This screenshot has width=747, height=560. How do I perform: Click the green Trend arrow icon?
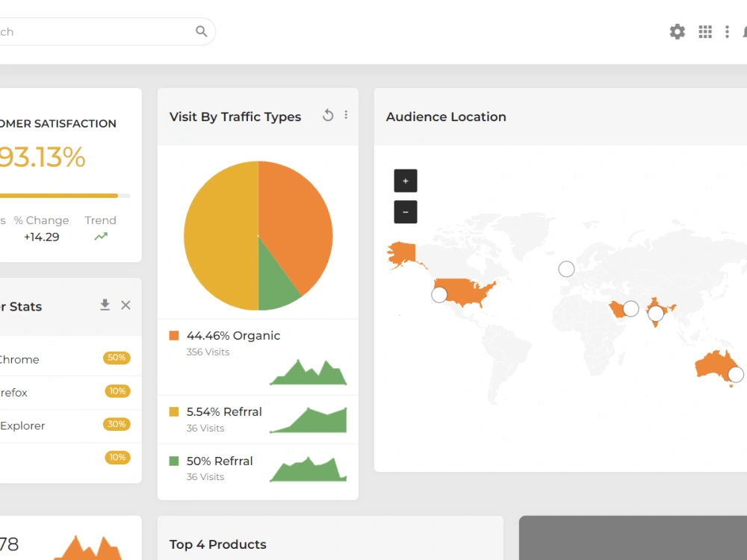click(100, 237)
